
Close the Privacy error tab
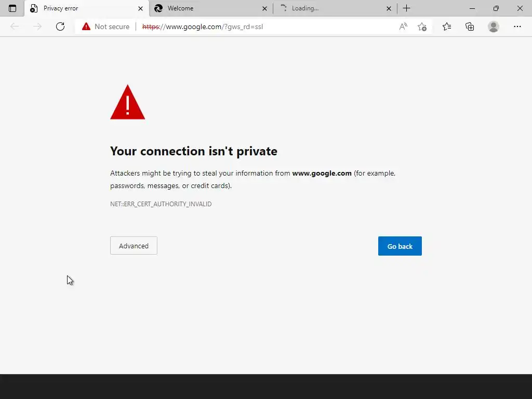pos(140,8)
